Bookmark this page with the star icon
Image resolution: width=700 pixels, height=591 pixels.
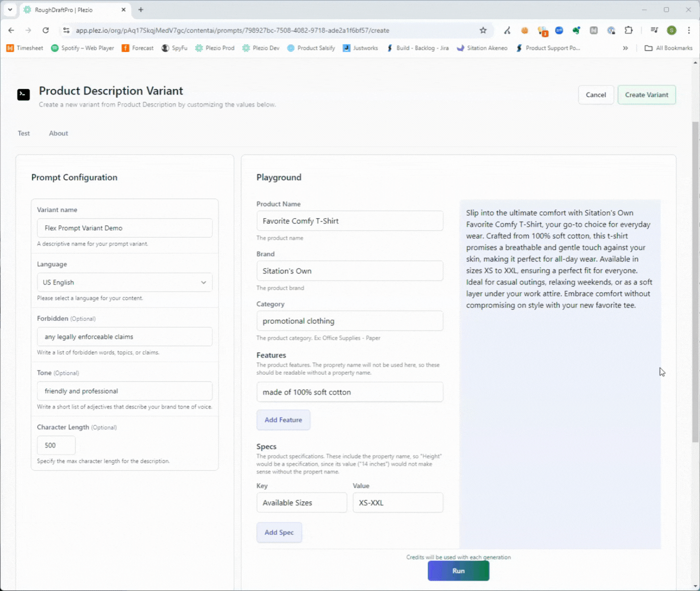(483, 30)
